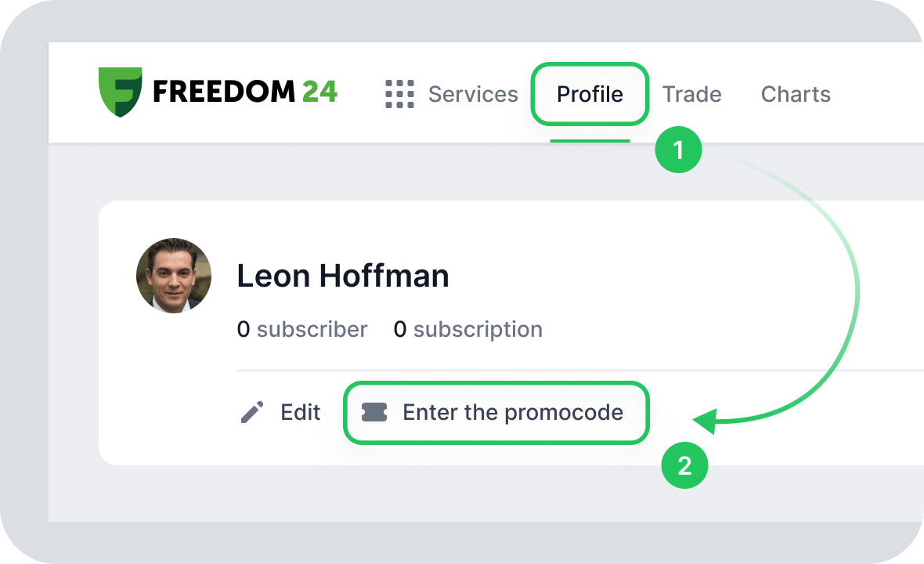This screenshot has height=564, width=924.
Task: Open the 0 subscription link
Action: 468,329
